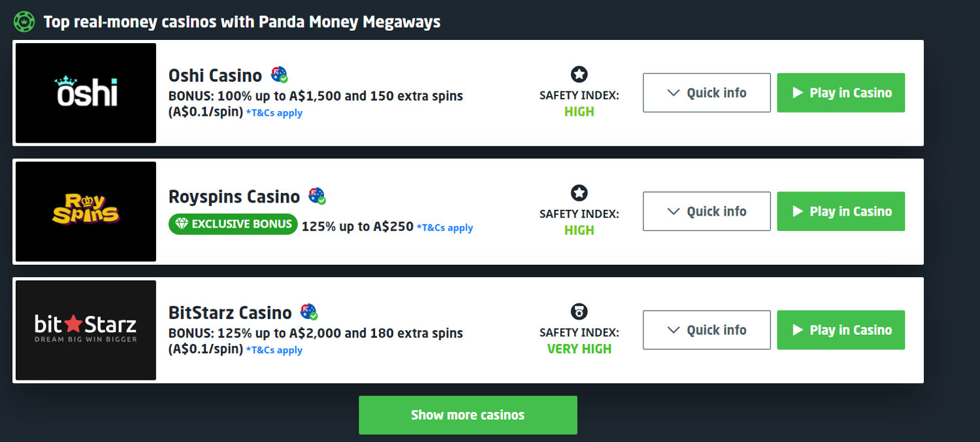Click Royspins Casino's safety index star icon
This screenshot has height=442, width=980.
click(x=579, y=193)
